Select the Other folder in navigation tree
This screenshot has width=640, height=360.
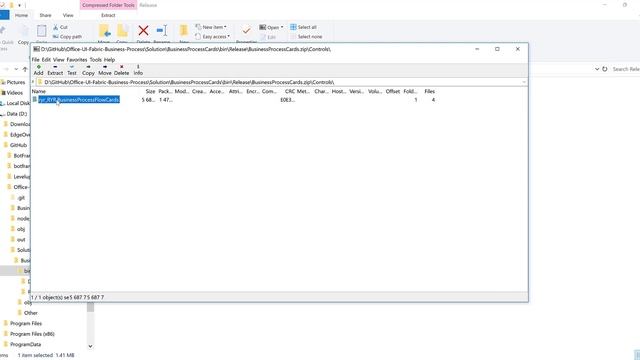click(x=31, y=313)
